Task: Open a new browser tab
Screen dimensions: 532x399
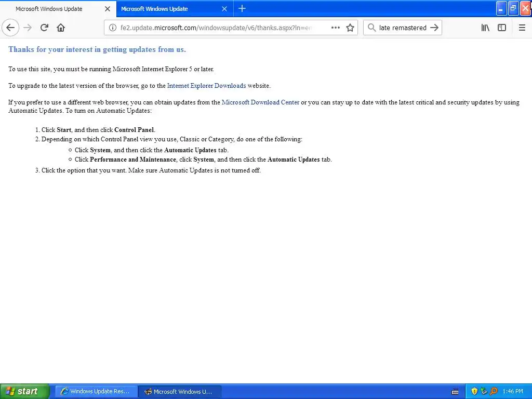Action: coord(242,8)
